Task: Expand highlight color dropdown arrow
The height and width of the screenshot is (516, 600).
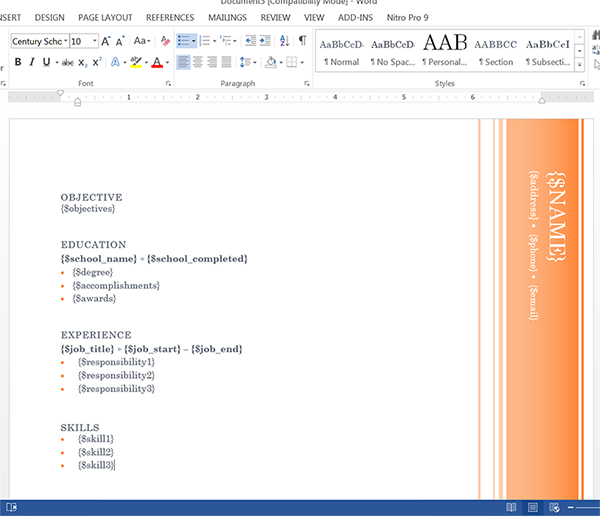Action: 146,62
